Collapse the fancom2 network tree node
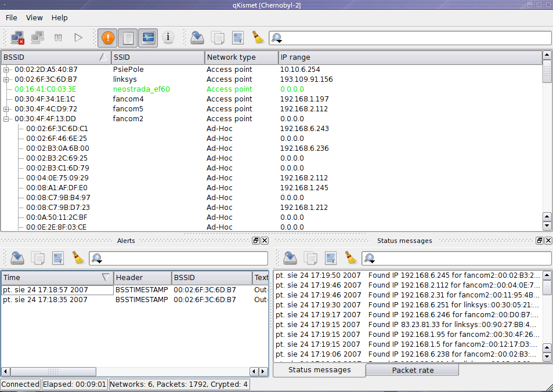This screenshot has width=553, height=392. (6, 119)
